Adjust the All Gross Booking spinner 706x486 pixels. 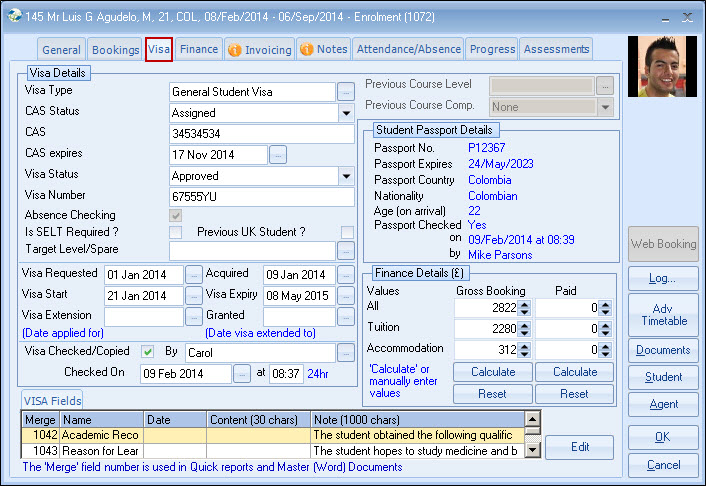click(x=521, y=308)
